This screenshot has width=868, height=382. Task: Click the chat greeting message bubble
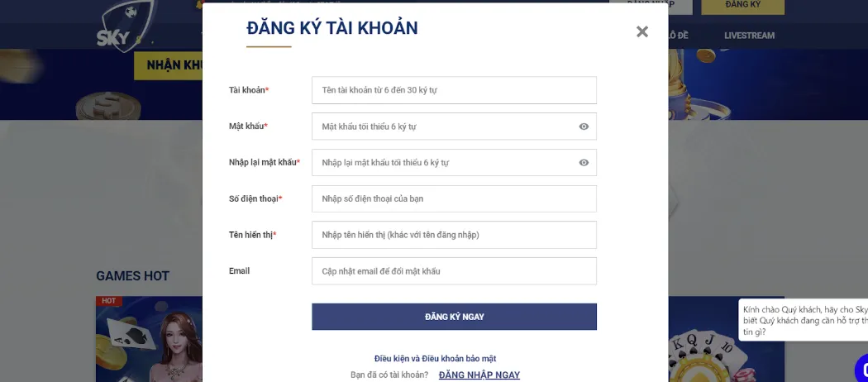pos(804,320)
